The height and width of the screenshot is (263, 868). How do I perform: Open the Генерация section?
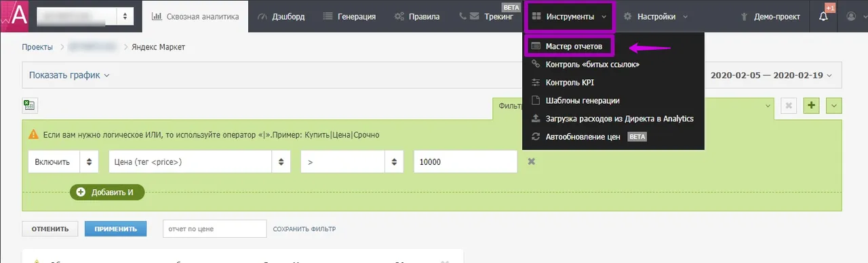click(349, 16)
